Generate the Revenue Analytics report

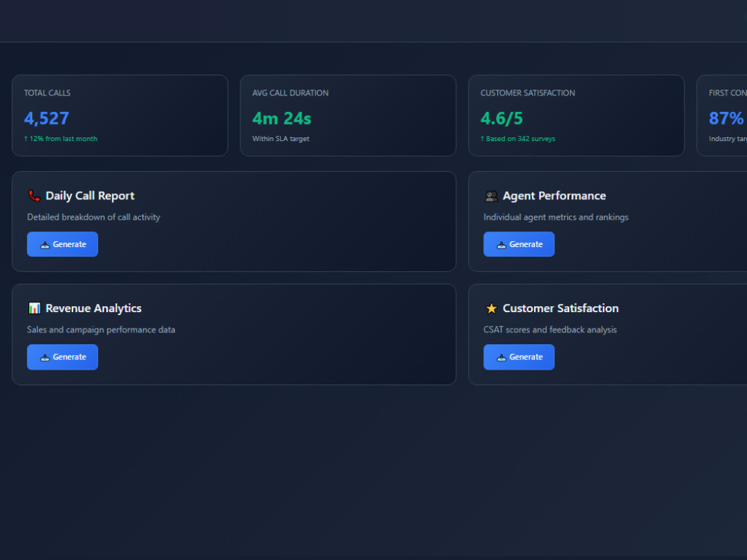click(63, 357)
